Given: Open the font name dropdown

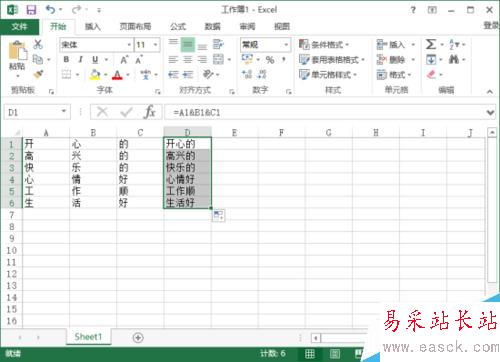Looking at the screenshot, I should click(x=129, y=45).
